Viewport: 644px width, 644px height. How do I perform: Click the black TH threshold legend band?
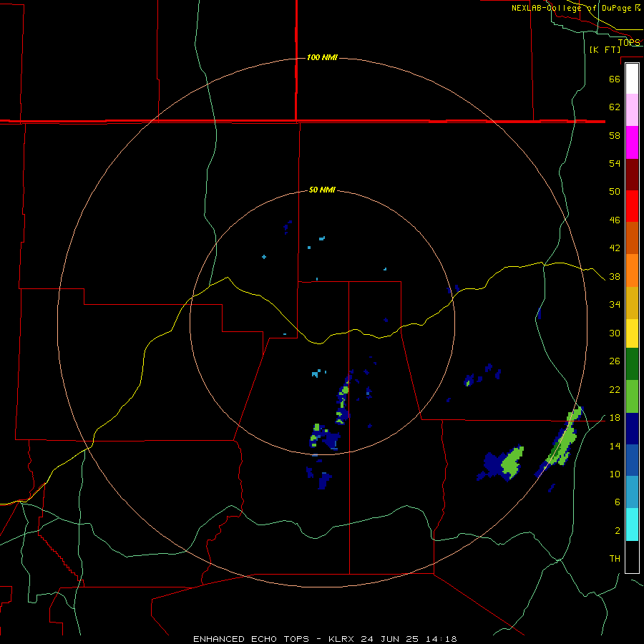point(632,557)
